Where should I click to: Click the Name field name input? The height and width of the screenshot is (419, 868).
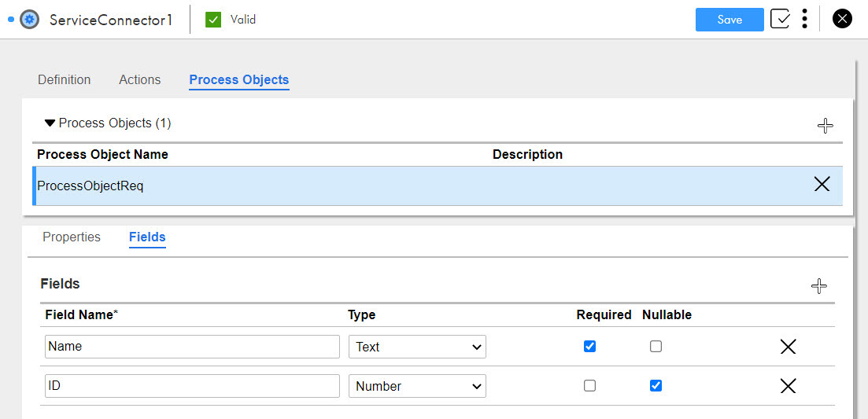point(192,347)
